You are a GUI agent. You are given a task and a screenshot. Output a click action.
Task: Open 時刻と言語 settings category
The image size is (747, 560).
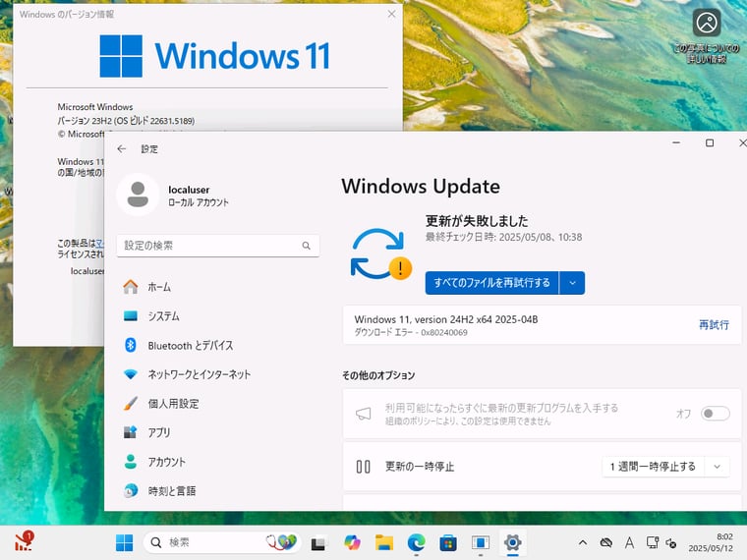click(x=218, y=491)
